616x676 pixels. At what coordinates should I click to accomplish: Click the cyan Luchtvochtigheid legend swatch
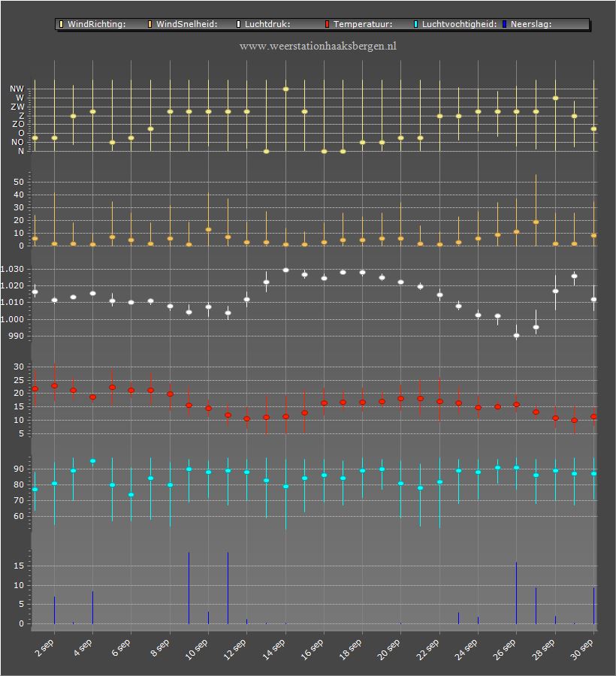pyautogui.click(x=415, y=24)
